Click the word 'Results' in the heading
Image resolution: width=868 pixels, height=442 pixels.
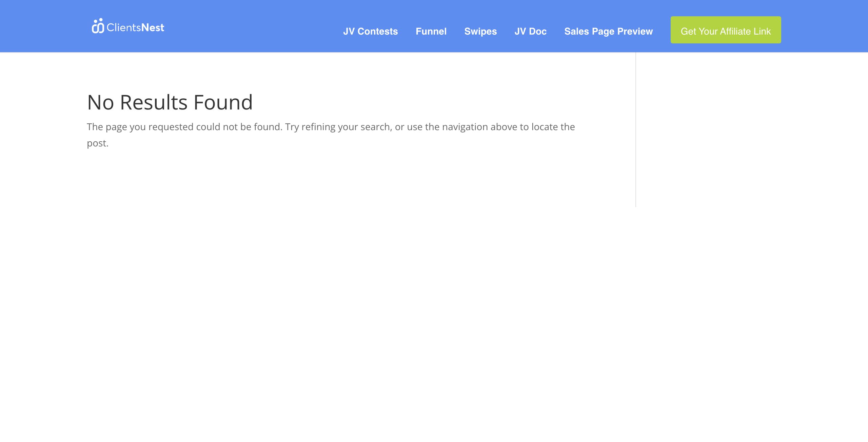pyautogui.click(x=154, y=102)
